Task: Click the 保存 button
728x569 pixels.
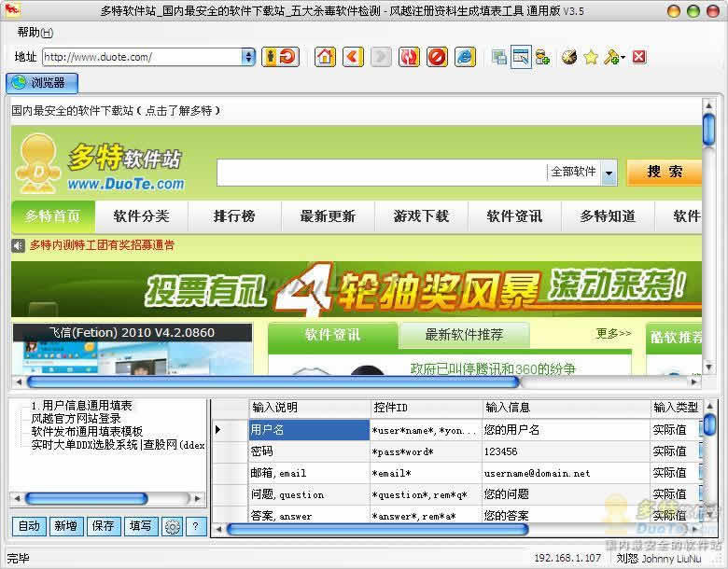Action: 103,526
